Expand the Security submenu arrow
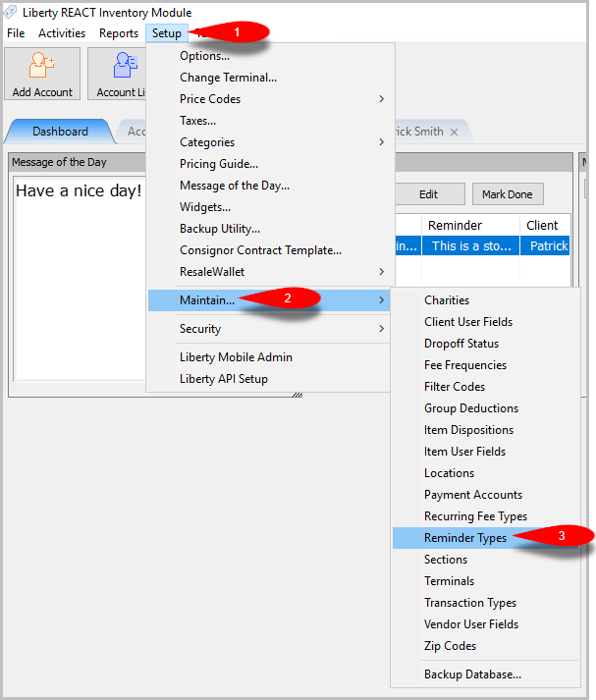596x700 pixels. (x=381, y=329)
